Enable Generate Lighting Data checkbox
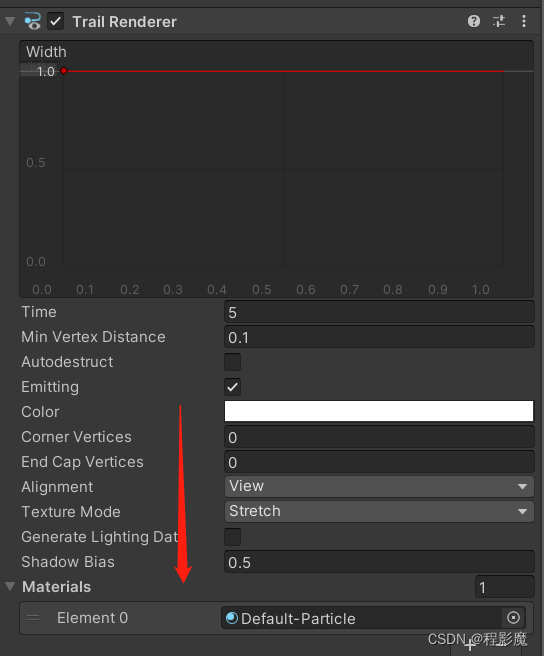 point(232,537)
